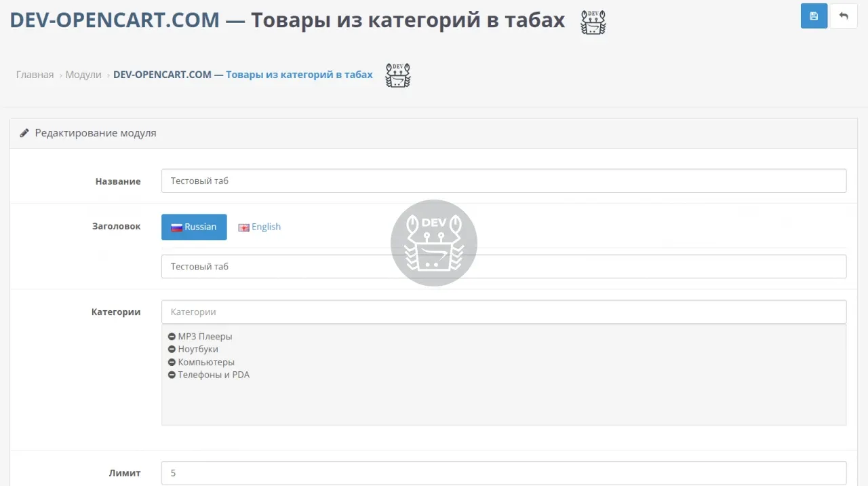Viewport: 868px width, 486px height.
Task: Open Главная breadcrumb link
Action: point(35,75)
